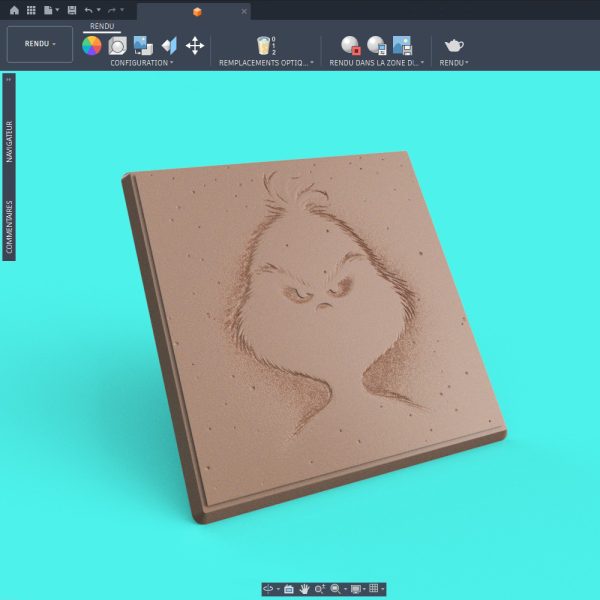
Task: Select the Orbit tool in navigation bar
Action: coord(268,589)
